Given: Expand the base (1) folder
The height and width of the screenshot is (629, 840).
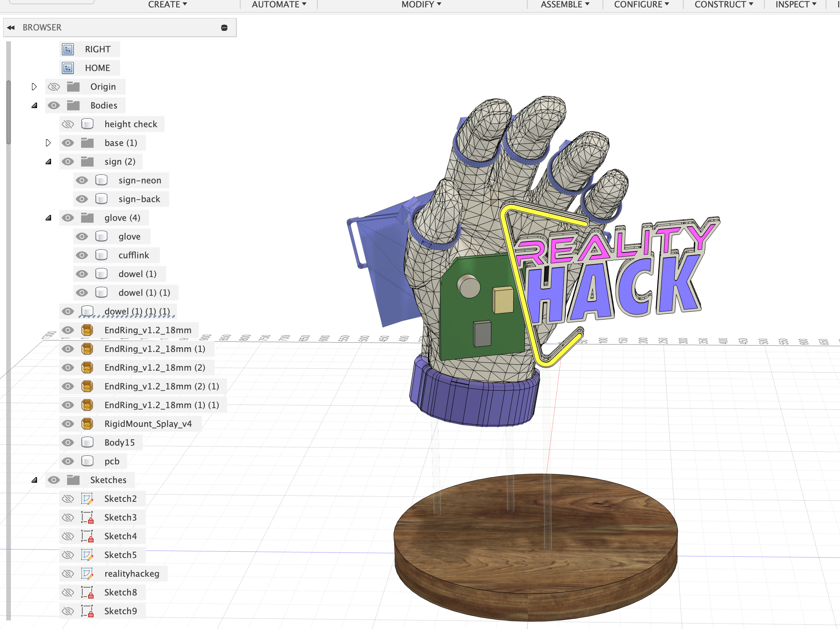Looking at the screenshot, I should pos(48,142).
